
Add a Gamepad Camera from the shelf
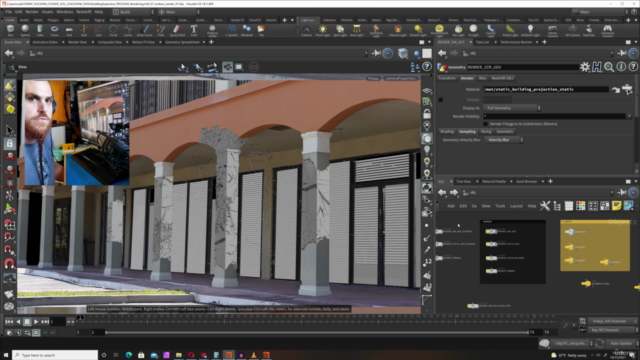[607, 30]
